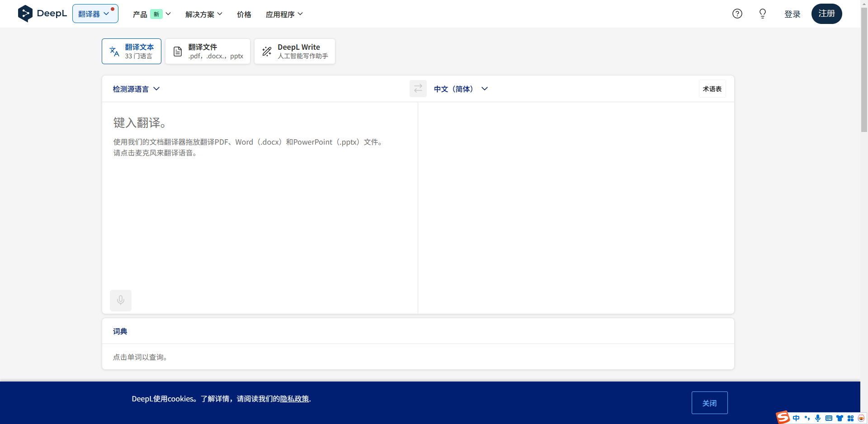The height and width of the screenshot is (424, 868).
Task: Click the microphone icon for voice translation
Action: pos(120,300)
